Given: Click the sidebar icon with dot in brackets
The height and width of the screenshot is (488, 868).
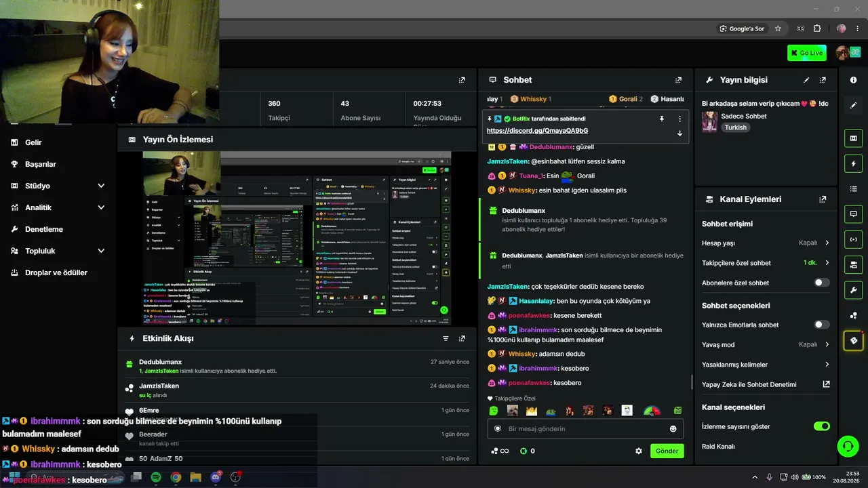Looking at the screenshot, I should tap(853, 239).
